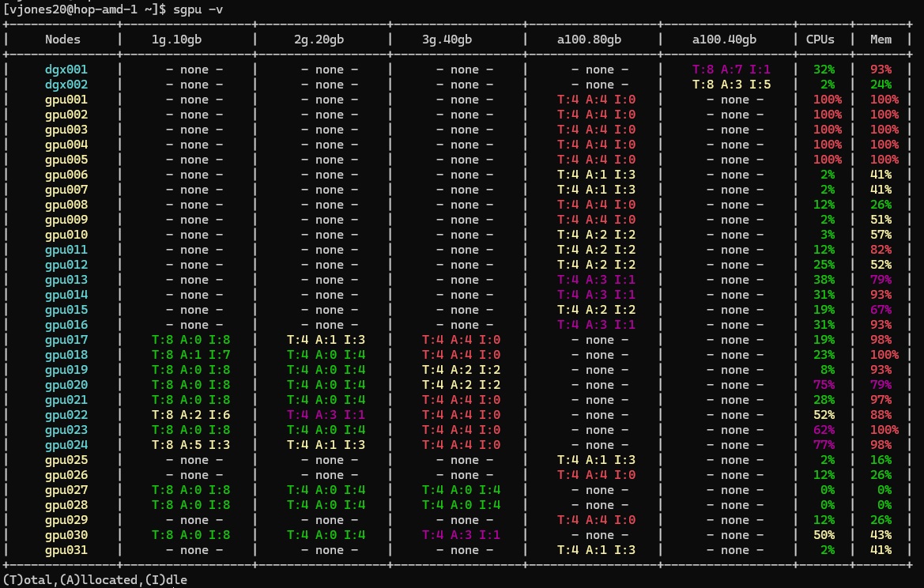Click gpu031's T:4 A:1 I:3 value
The height and width of the screenshot is (588, 924).
pos(596,550)
